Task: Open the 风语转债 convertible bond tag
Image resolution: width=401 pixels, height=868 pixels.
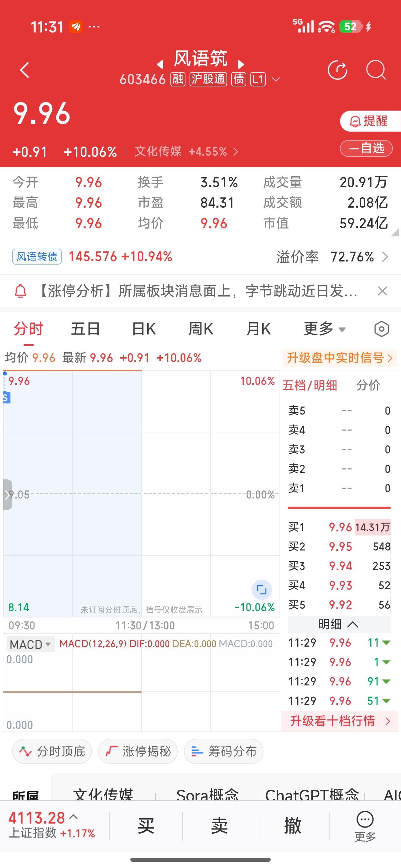Action: [x=37, y=257]
